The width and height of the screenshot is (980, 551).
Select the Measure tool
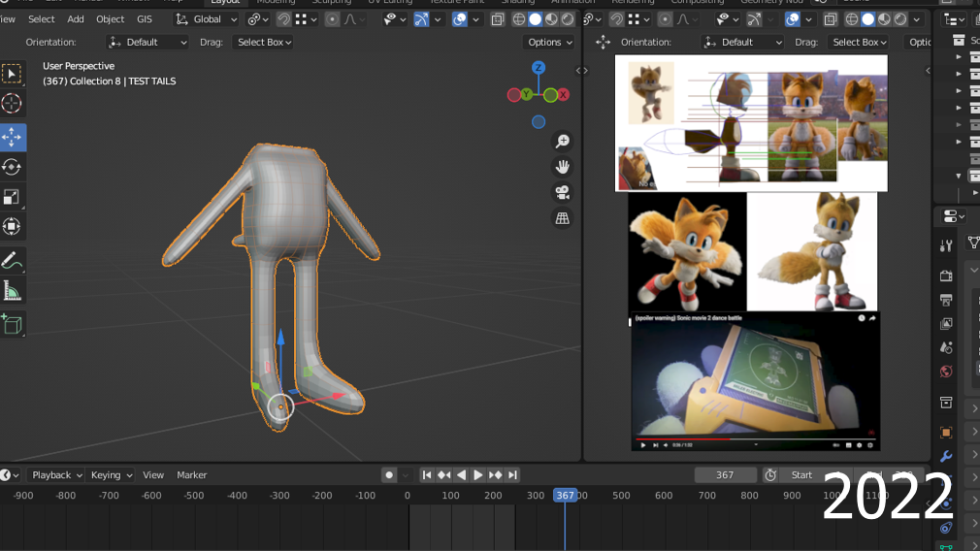pyautogui.click(x=12, y=290)
